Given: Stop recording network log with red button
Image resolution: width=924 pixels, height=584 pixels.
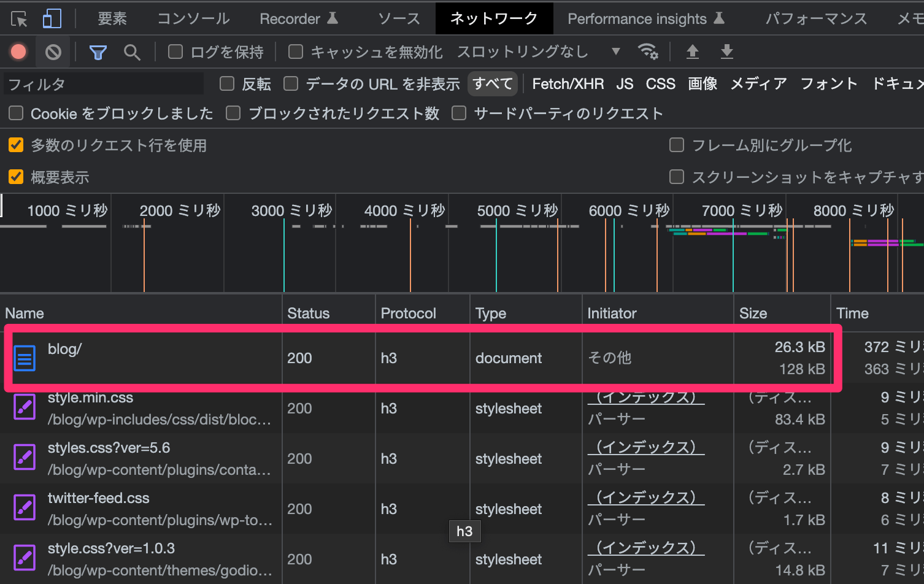Looking at the screenshot, I should point(18,52).
